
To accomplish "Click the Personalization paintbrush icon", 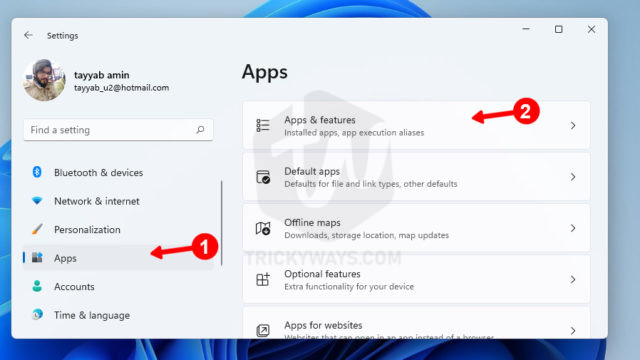I will pyautogui.click(x=37, y=229).
